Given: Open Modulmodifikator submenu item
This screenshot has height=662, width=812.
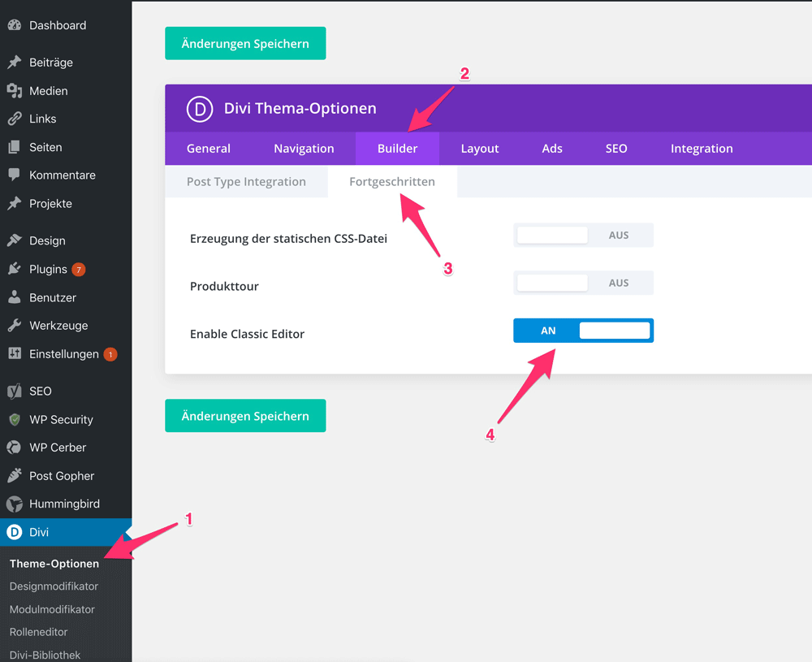Looking at the screenshot, I should (x=52, y=609).
